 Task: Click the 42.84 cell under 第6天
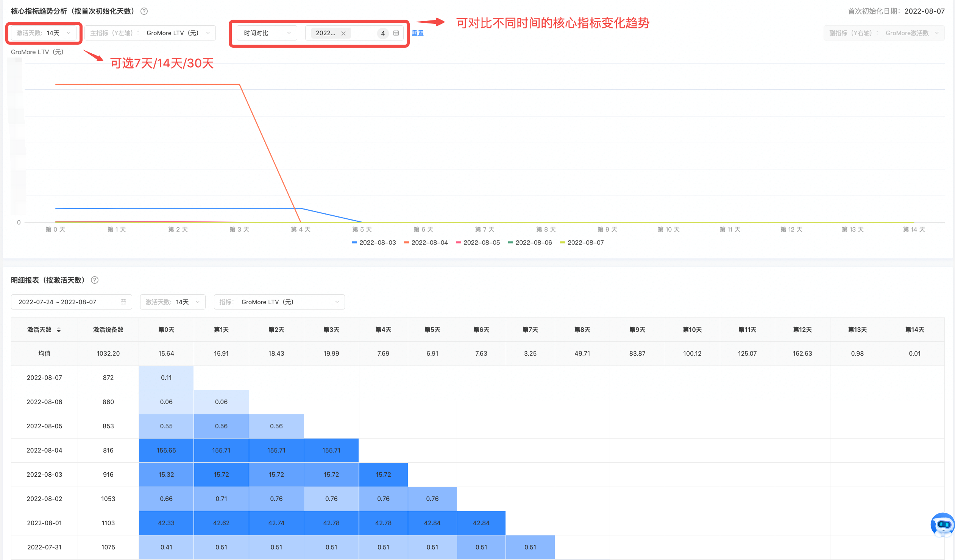tap(481, 523)
